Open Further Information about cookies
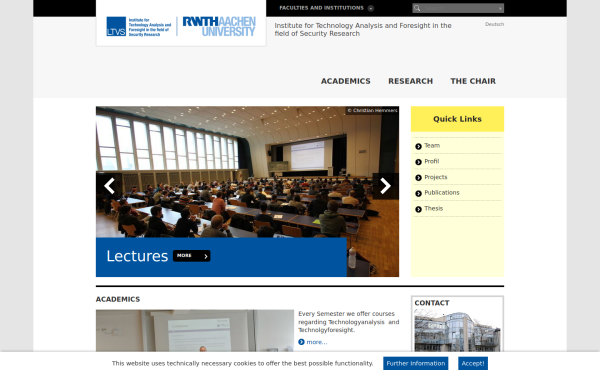Screen dimensions: 600x375 click(416, 363)
